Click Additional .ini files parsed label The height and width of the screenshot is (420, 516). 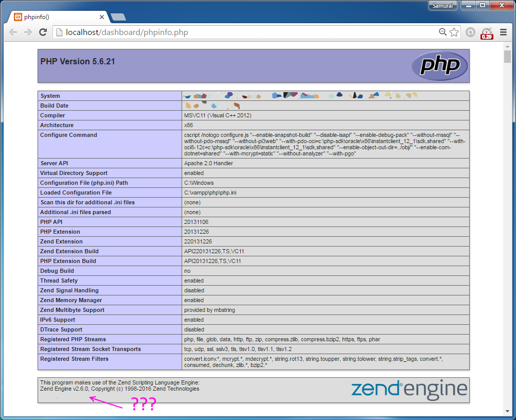(x=75, y=212)
